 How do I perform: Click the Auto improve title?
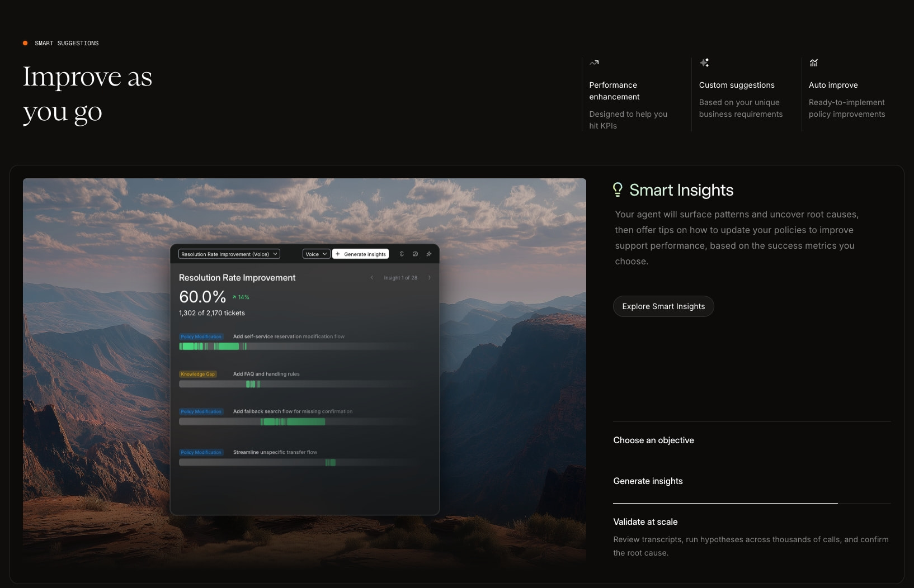tap(833, 85)
